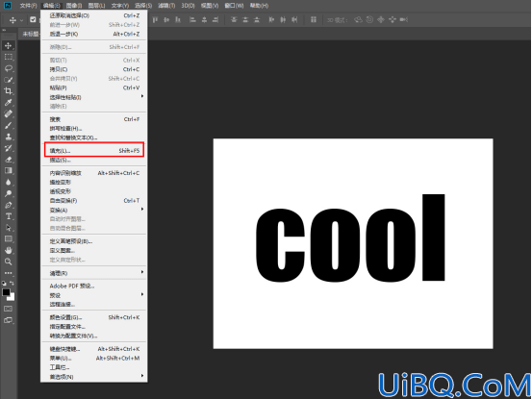Select the Move tool in the toolbox
This screenshot has height=399, width=532.
coord(9,46)
